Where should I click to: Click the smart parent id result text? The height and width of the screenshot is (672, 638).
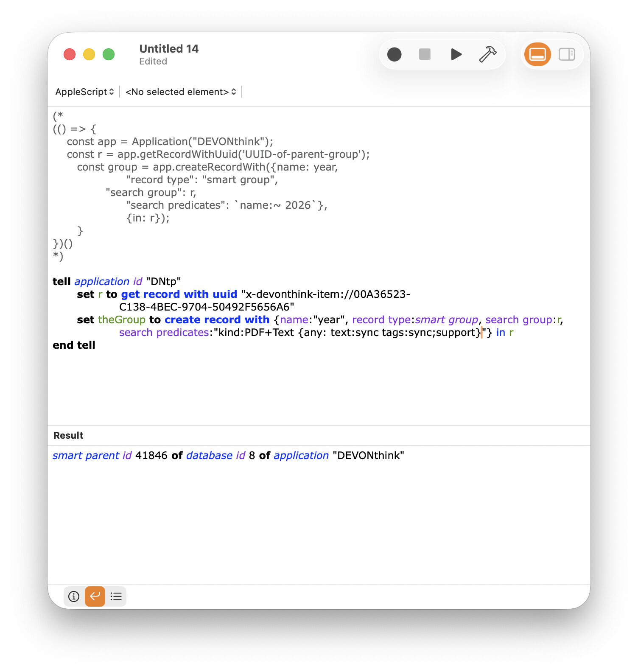pos(228,456)
